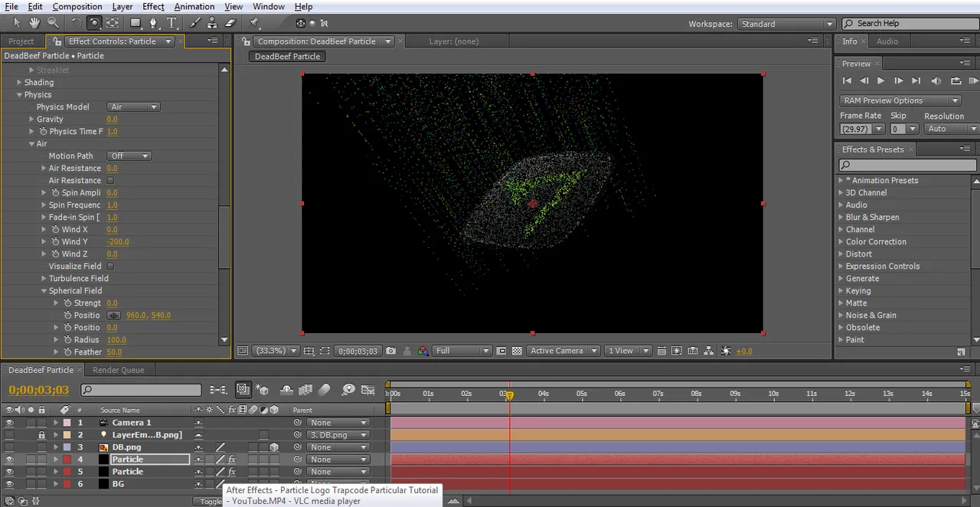Screen dimensions: 980x507
Task: Click the viewer current time 0;00;03;03
Action: pyautogui.click(x=358, y=351)
